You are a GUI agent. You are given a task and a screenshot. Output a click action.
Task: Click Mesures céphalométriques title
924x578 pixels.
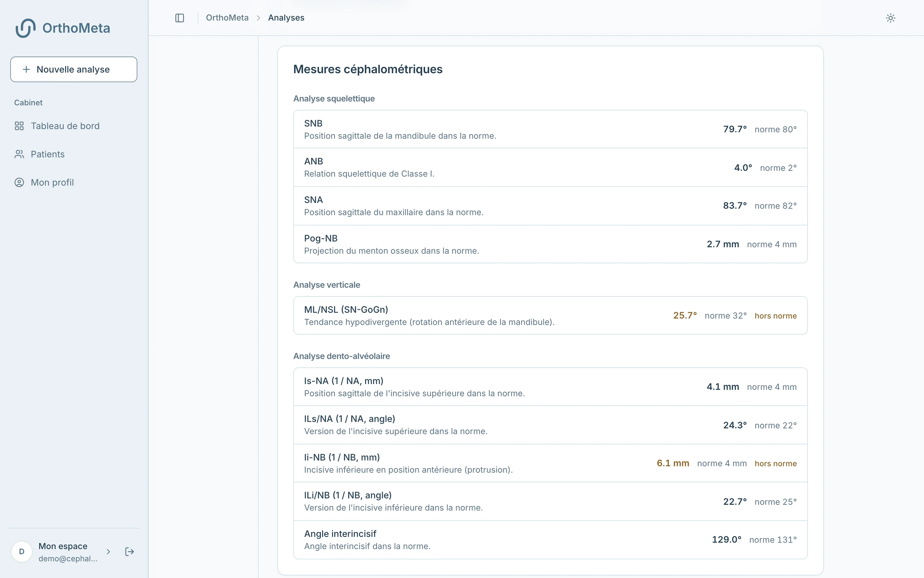point(368,69)
